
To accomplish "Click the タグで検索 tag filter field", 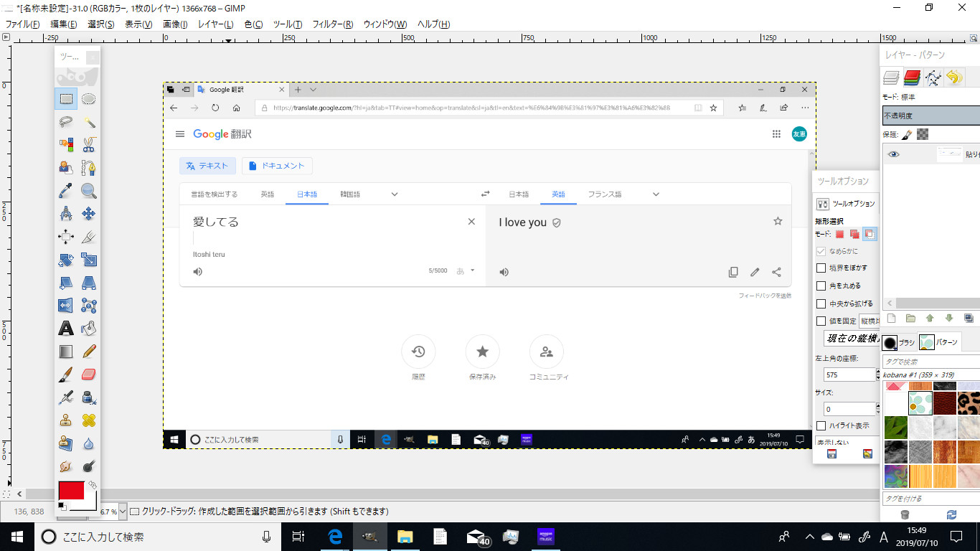I will [x=930, y=362].
